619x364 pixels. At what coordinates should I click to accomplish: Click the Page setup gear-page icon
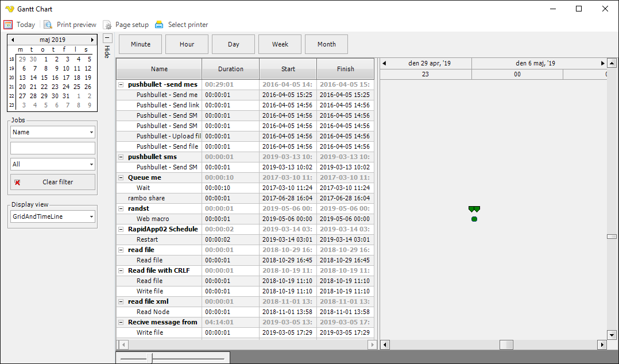107,25
